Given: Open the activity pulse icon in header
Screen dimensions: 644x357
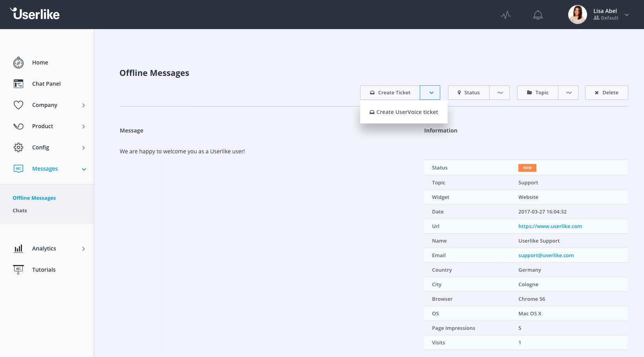Looking at the screenshot, I should click(x=506, y=15).
